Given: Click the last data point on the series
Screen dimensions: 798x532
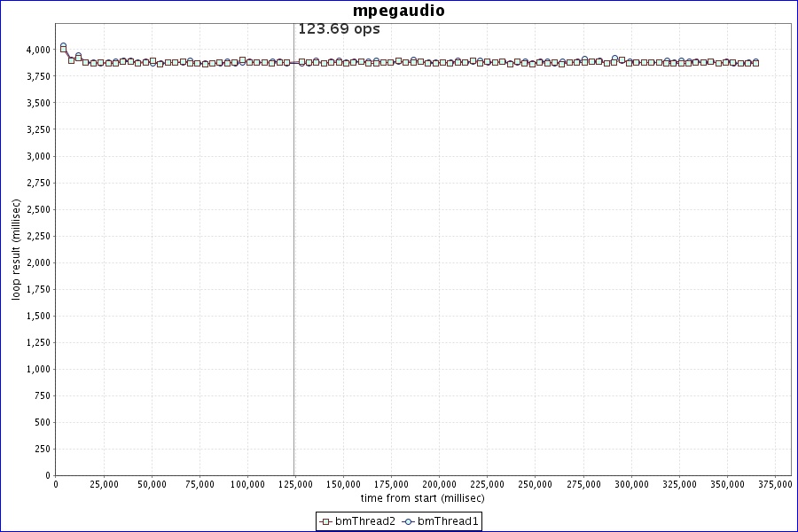Looking at the screenshot, I should click(755, 63).
